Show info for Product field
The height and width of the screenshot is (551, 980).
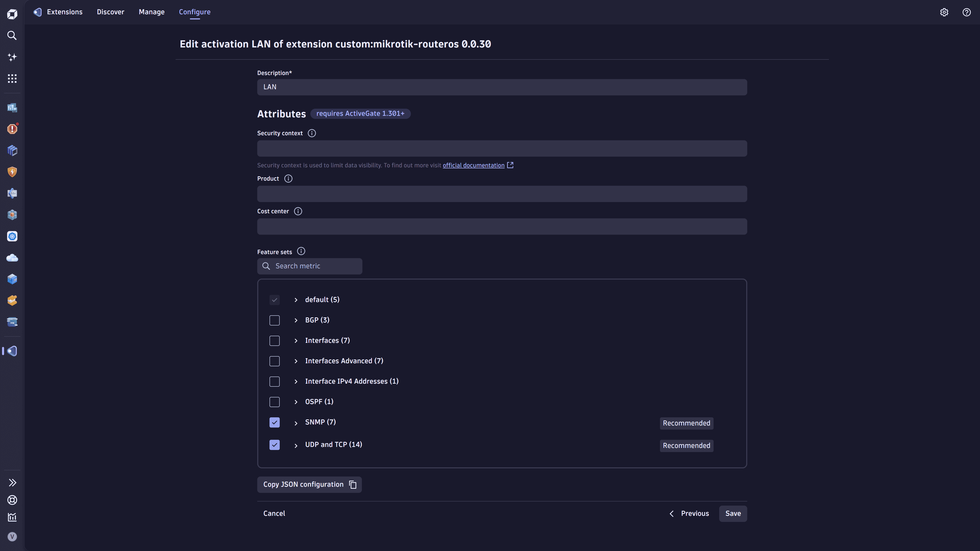(288, 178)
